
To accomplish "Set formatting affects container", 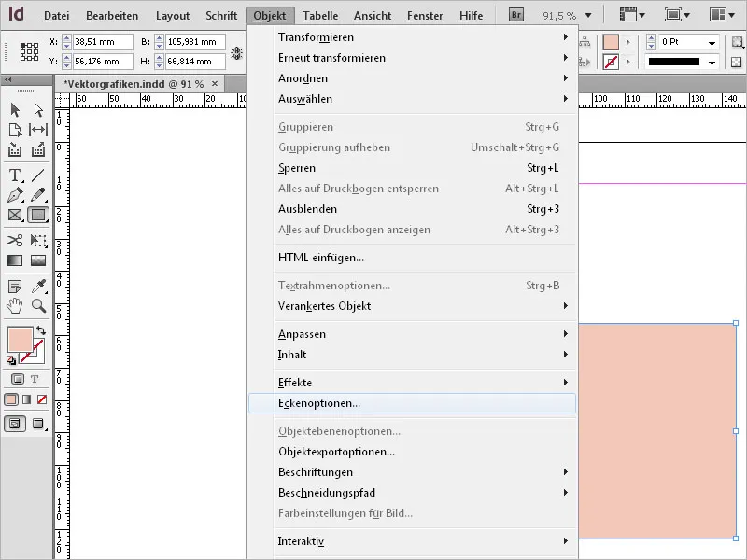I will pyautogui.click(x=18, y=379).
